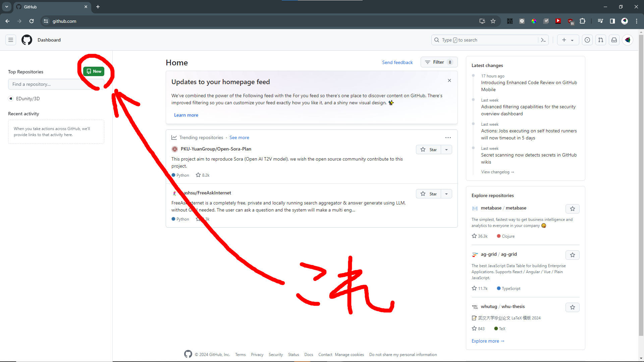Expand star list dropdown for FreeAskInternet
Image resolution: width=644 pixels, height=362 pixels.
(x=446, y=194)
